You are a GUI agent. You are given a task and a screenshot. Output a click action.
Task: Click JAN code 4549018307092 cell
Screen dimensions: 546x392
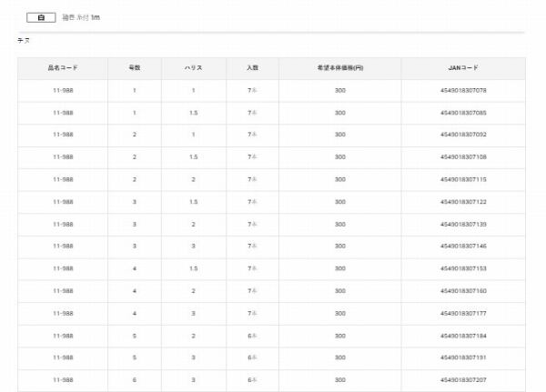463,136
